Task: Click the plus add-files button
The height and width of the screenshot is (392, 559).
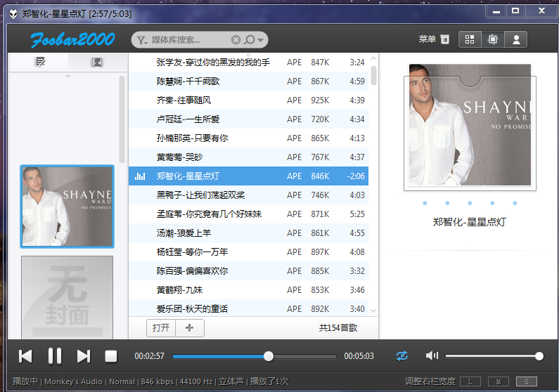Action: click(x=189, y=327)
